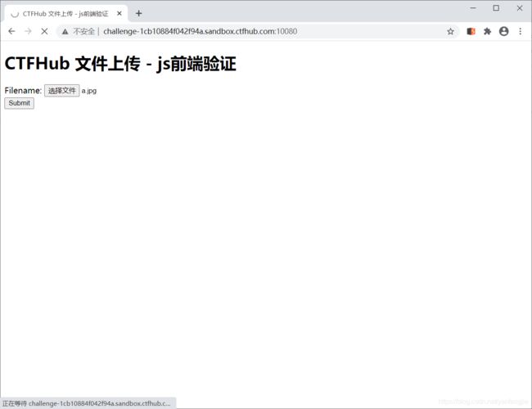Submit the upload form

click(20, 103)
